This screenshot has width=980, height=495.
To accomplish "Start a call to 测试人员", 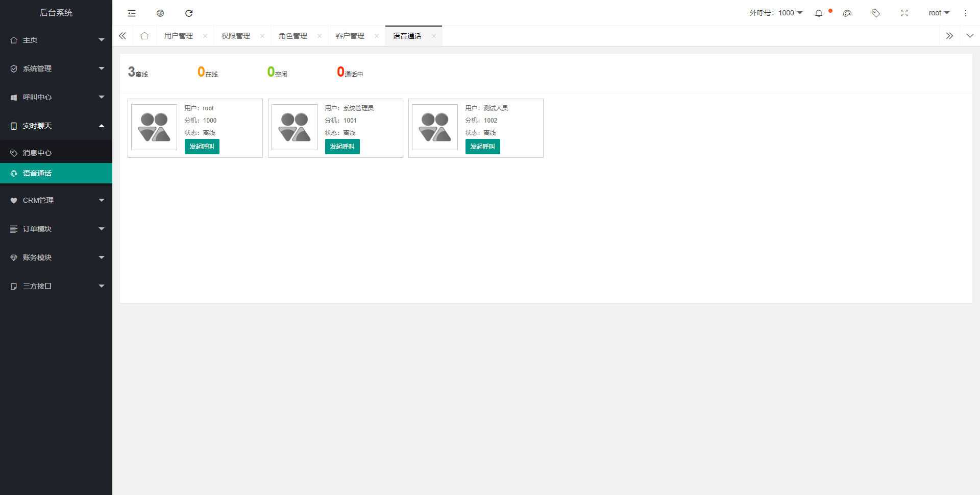I will pyautogui.click(x=482, y=147).
